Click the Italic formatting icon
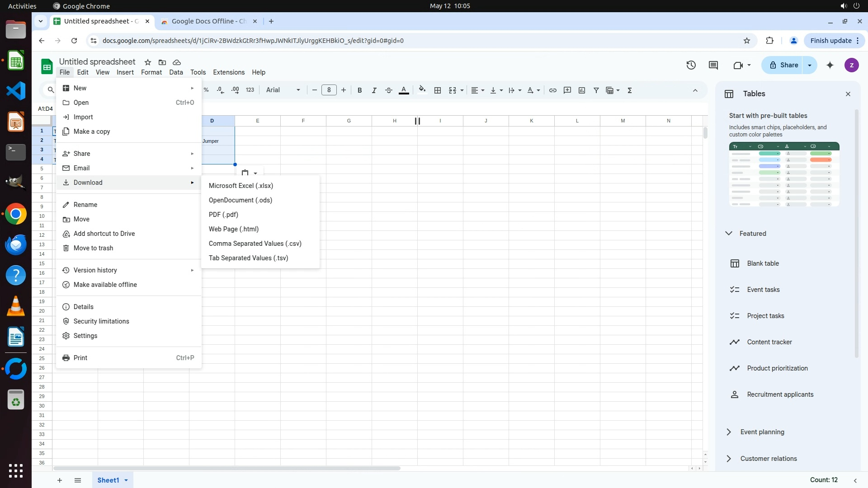The height and width of the screenshot is (488, 868). (374, 90)
